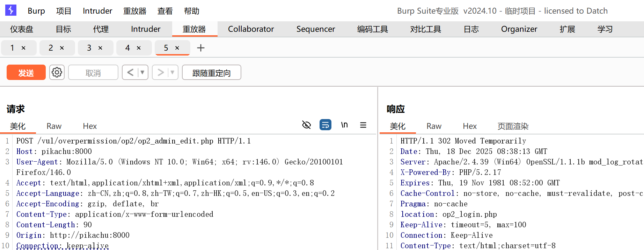Click 'Host: pikachu:8000' header line
This screenshot has height=250, width=644.
54,151
